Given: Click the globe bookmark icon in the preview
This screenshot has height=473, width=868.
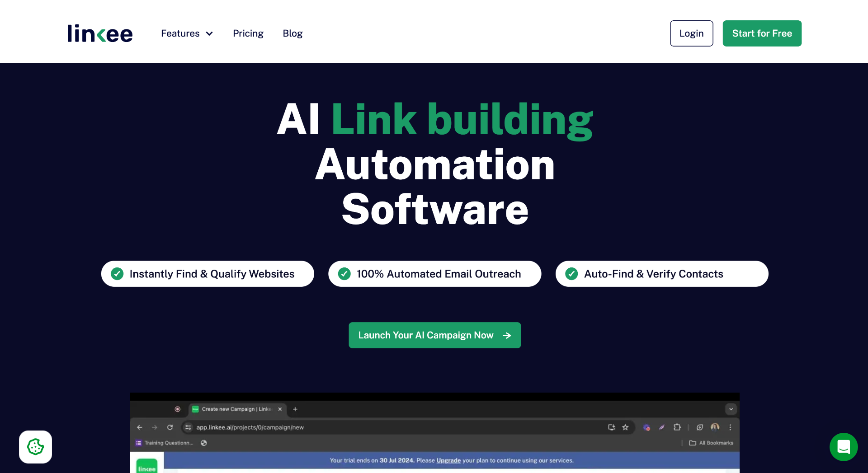Looking at the screenshot, I should [x=204, y=443].
